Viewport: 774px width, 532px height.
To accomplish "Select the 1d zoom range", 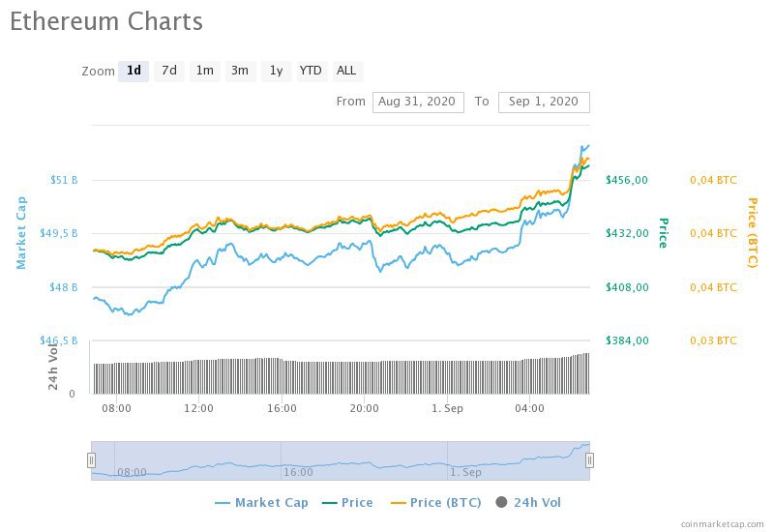I will tap(134, 71).
